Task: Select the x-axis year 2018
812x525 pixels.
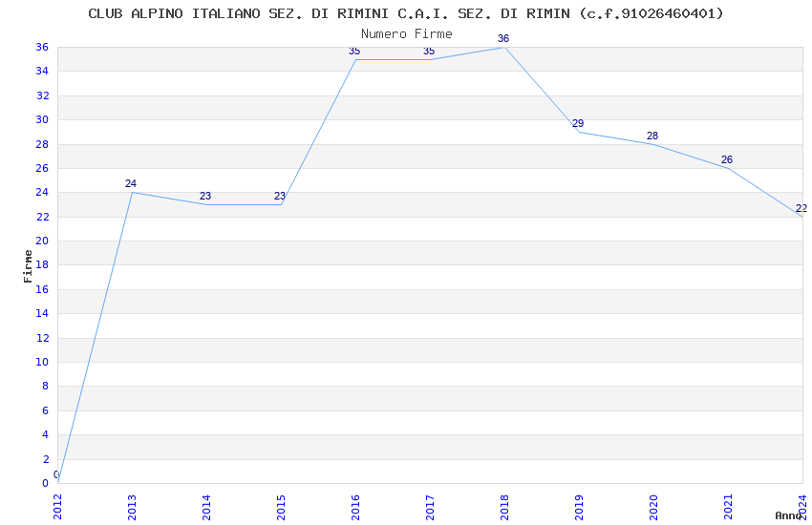Action: click(x=505, y=507)
